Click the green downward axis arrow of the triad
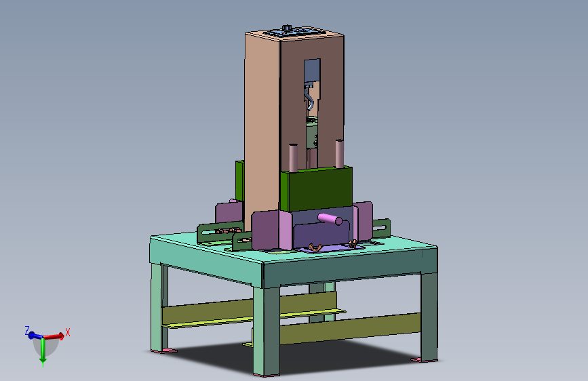This screenshot has width=588, height=381. (x=43, y=351)
